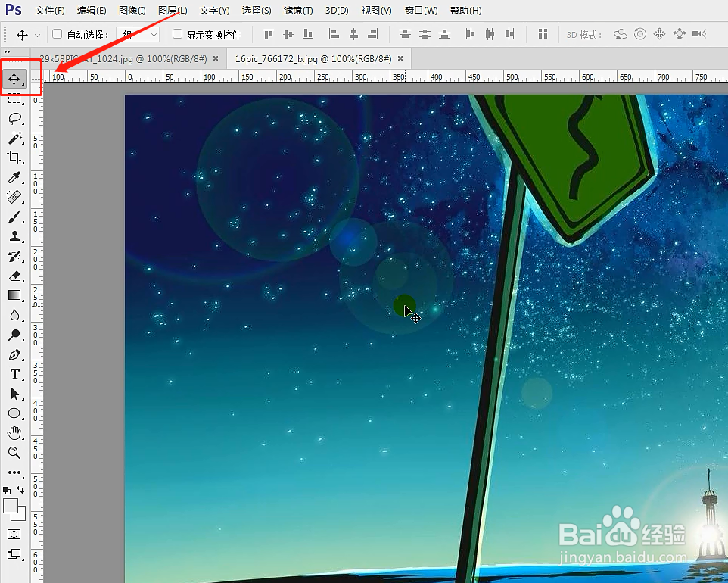Image resolution: width=728 pixels, height=583 pixels.
Task: Distribute vertical centers of layers
Action: pyautogui.click(x=425, y=34)
